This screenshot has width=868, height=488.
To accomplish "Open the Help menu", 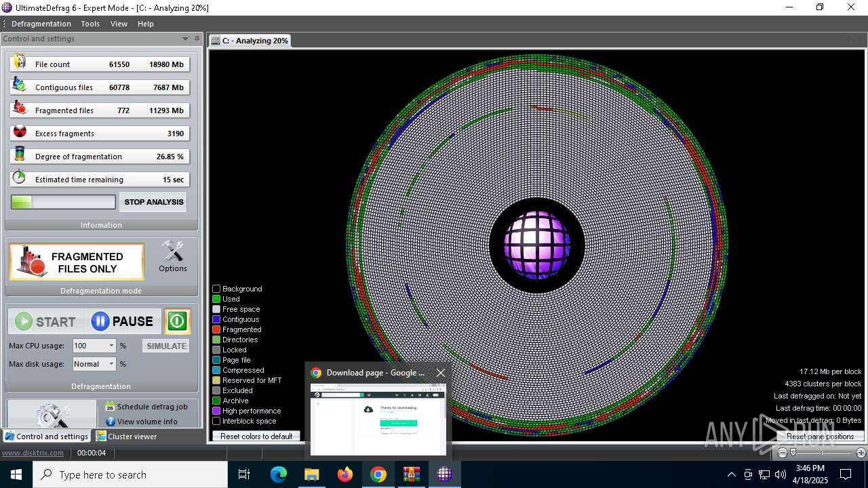I will [146, 24].
